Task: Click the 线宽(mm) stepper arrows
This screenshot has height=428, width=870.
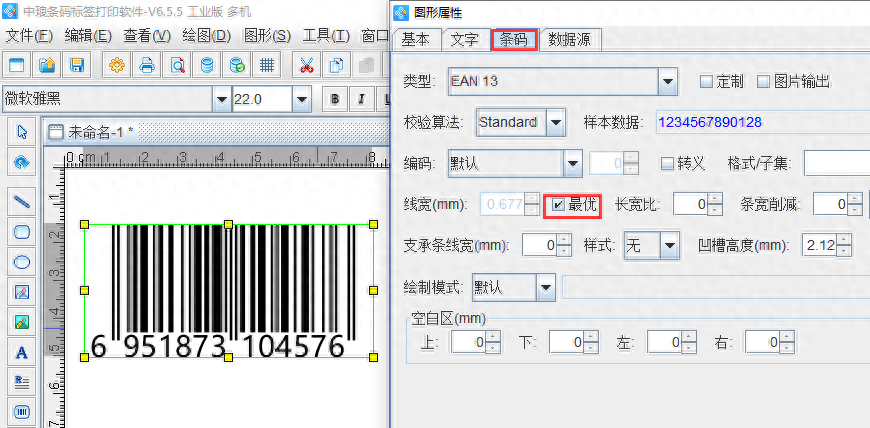Action: 532,204
